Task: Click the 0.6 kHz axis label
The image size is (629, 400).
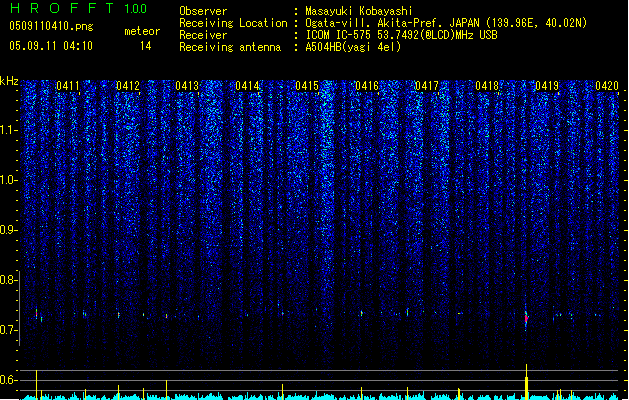Action: [x=9, y=380]
